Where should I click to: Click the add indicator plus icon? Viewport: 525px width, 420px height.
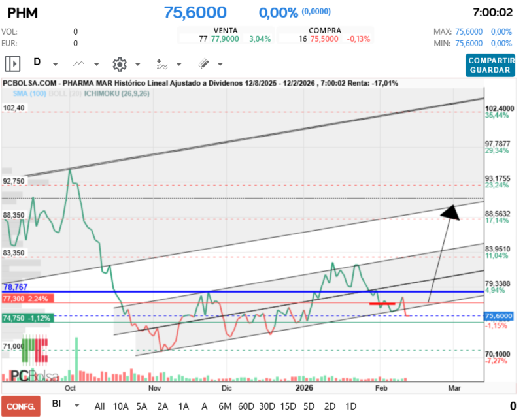(161, 64)
